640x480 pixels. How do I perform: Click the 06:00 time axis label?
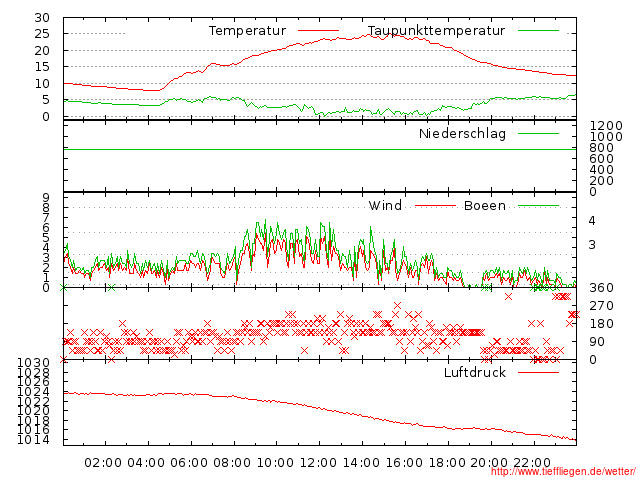tap(189, 463)
